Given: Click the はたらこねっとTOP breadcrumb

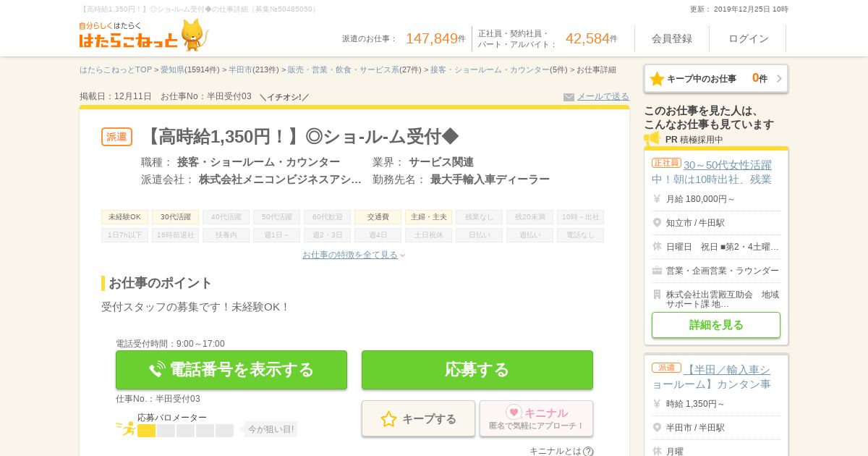Looking at the screenshot, I should pos(116,70).
